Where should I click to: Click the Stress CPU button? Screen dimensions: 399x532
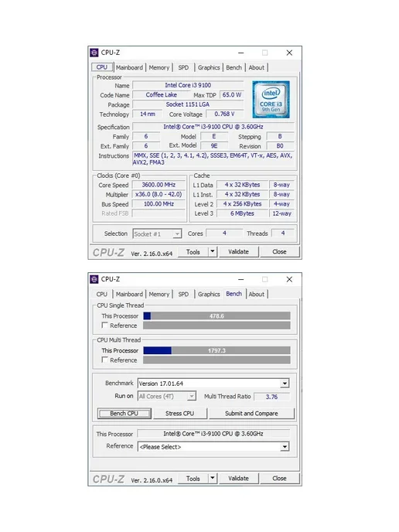pyautogui.click(x=180, y=413)
